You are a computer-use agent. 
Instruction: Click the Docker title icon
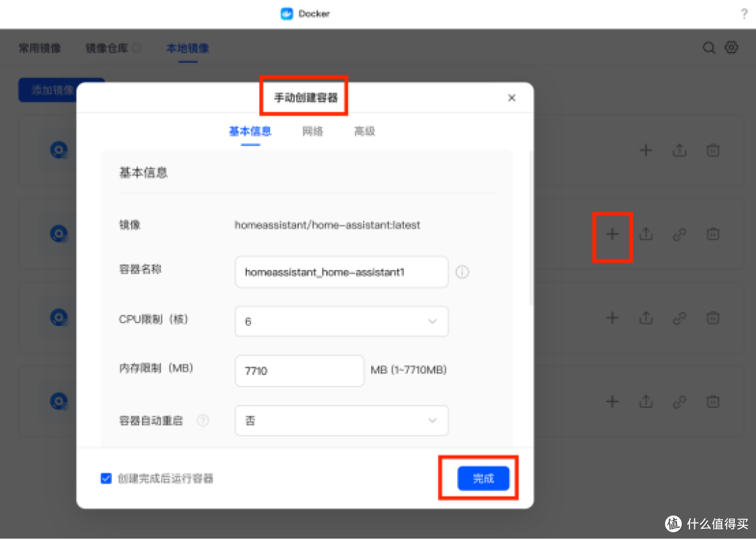(287, 13)
